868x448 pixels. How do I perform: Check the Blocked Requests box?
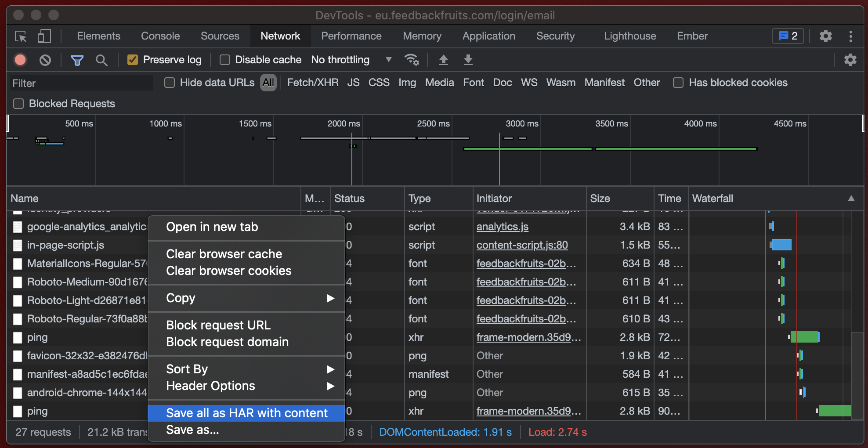click(x=18, y=104)
